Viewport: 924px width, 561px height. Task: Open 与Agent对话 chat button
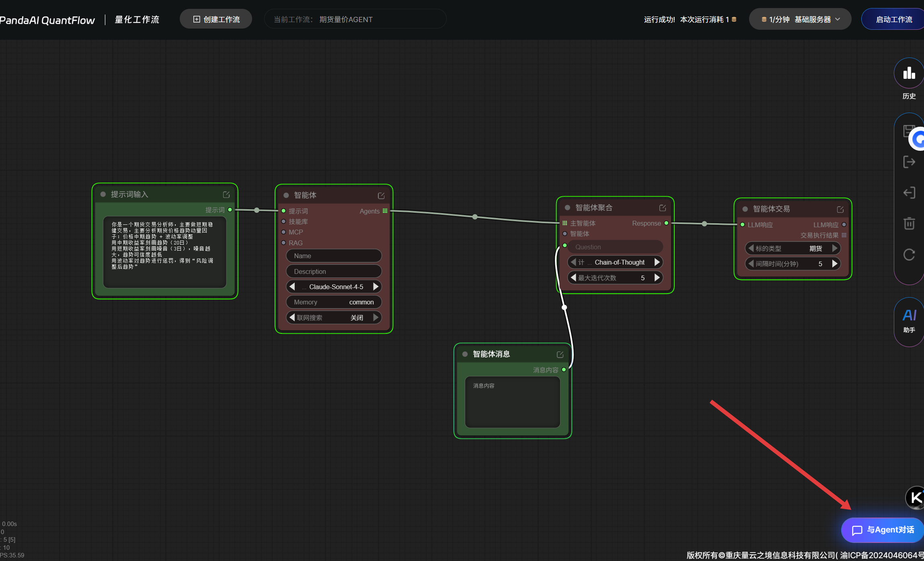(x=883, y=530)
